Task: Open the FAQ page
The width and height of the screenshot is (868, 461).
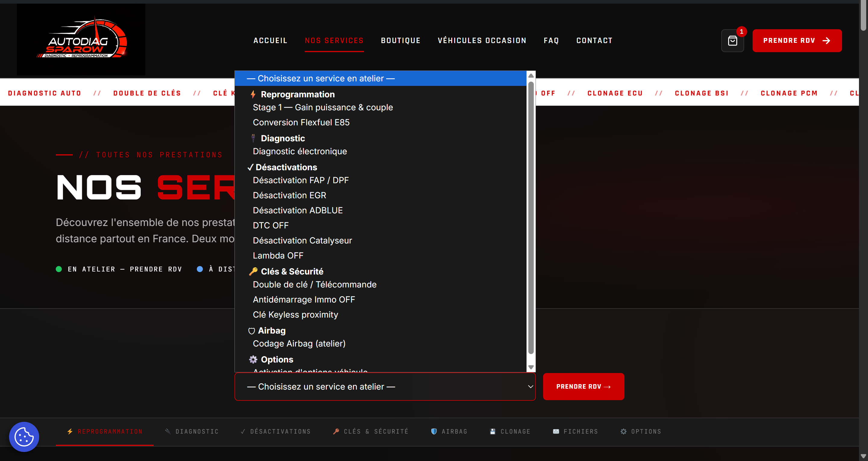Action: click(x=551, y=41)
